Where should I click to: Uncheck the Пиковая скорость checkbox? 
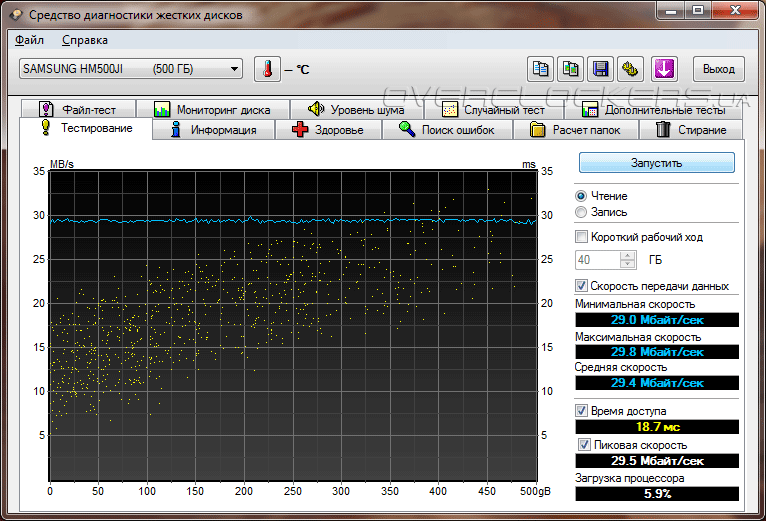tap(585, 444)
